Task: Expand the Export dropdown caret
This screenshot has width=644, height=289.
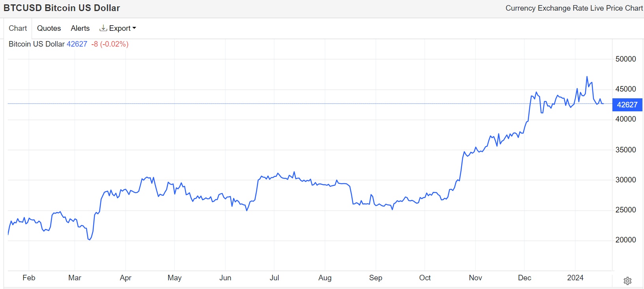Action: (134, 28)
